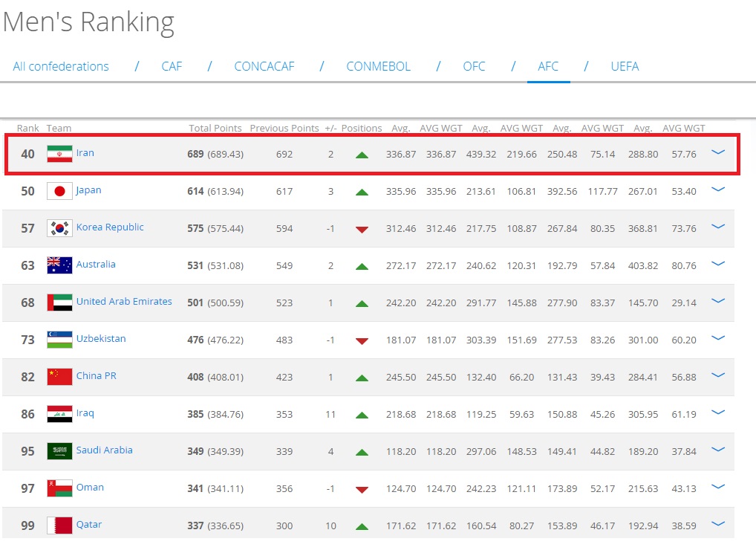Image resolution: width=756 pixels, height=553 pixels.
Task: Switch to the UEFA tab
Action: point(625,66)
